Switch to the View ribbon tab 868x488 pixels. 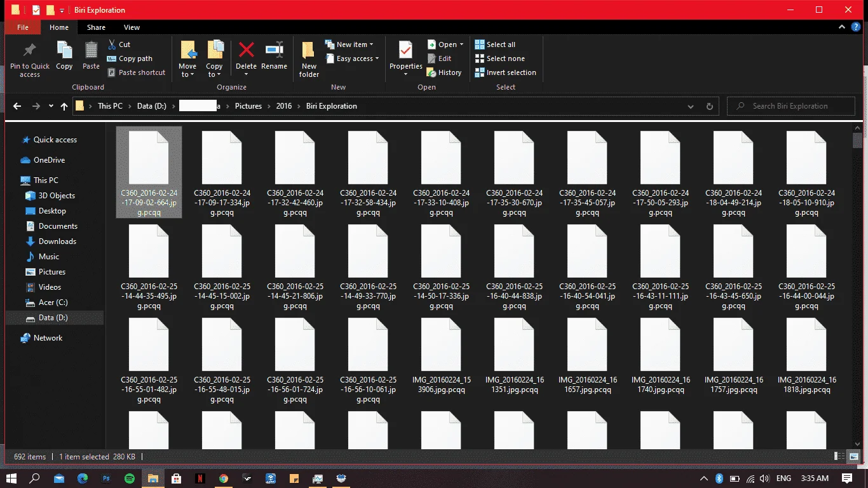[132, 27]
